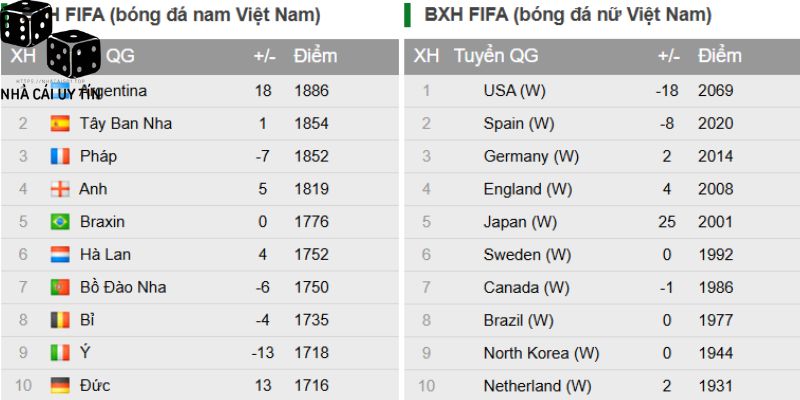Click the Netherlands flag next to Hà Lan
This screenshot has height=400, width=800.
coord(60,255)
